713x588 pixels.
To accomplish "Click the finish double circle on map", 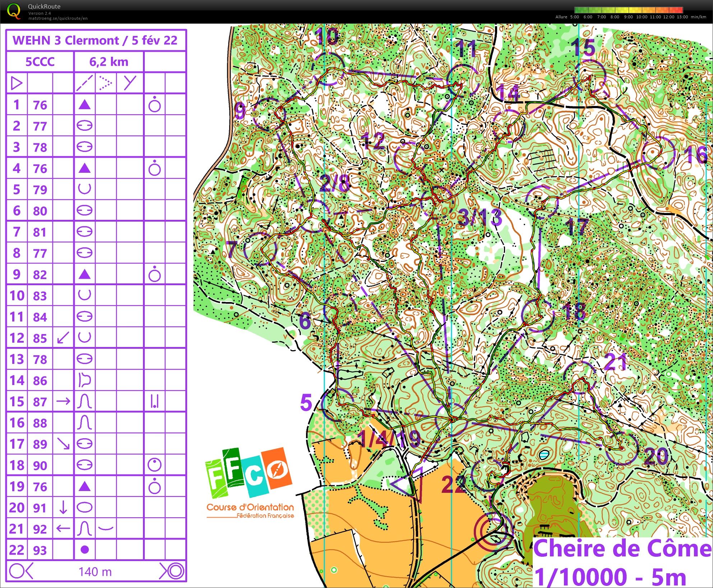I will coord(493,532).
